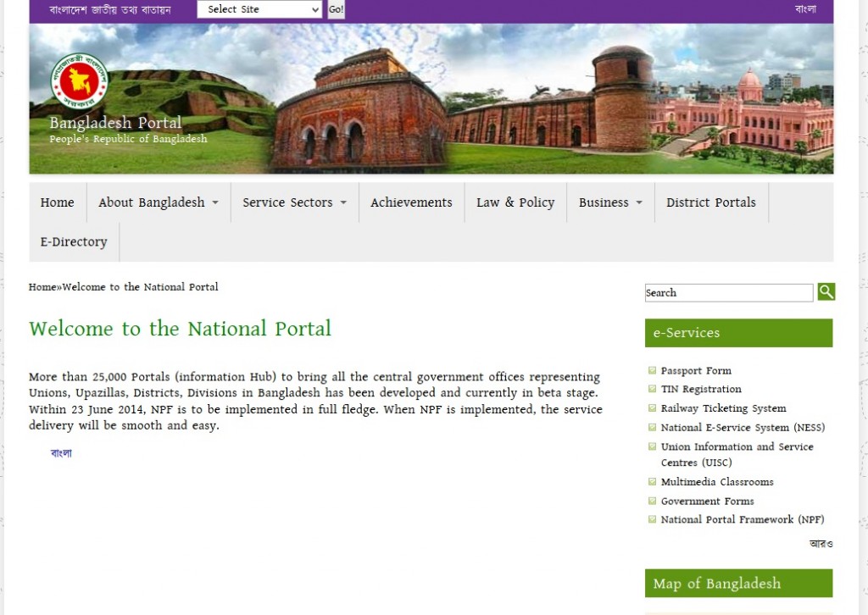Click inside the Search text field
Viewport: 868px width, 615px height.
(728, 293)
